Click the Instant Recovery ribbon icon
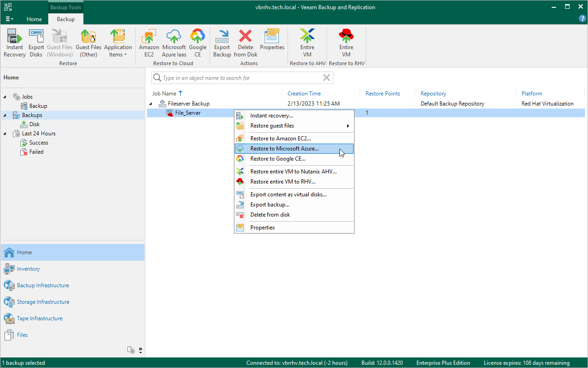588x368 pixels. pyautogui.click(x=15, y=43)
